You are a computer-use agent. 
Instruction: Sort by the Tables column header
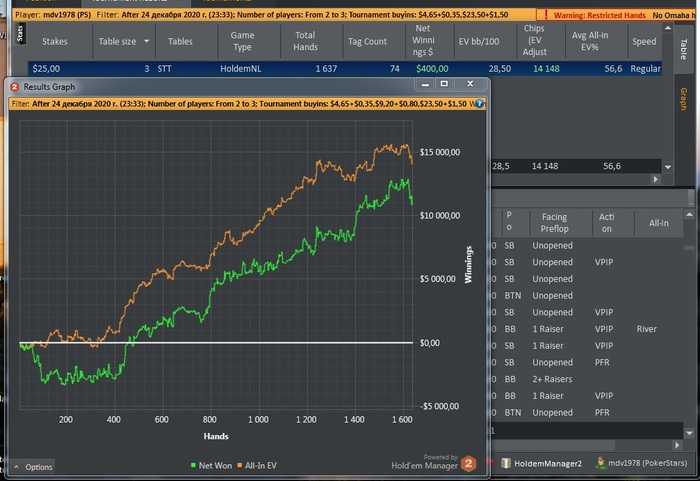pyautogui.click(x=180, y=41)
